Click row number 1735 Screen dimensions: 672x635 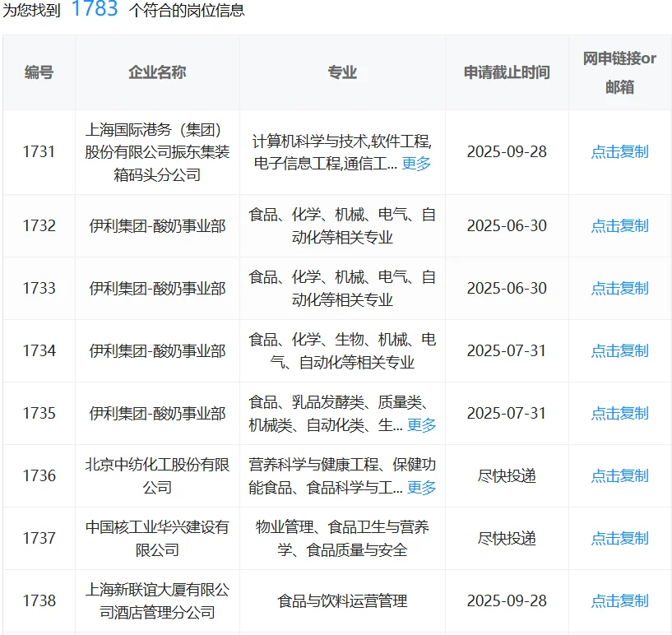(39, 414)
